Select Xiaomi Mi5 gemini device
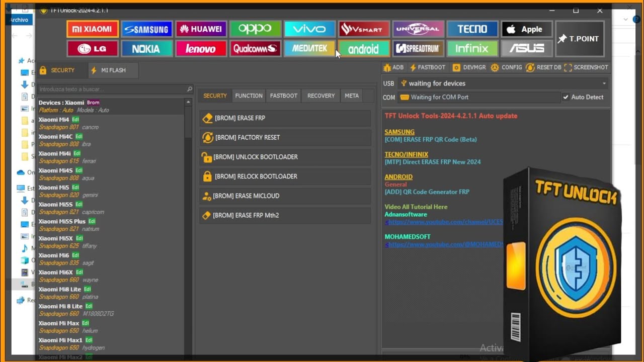The height and width of the screenshot is (362, 644). pos(111,191)
